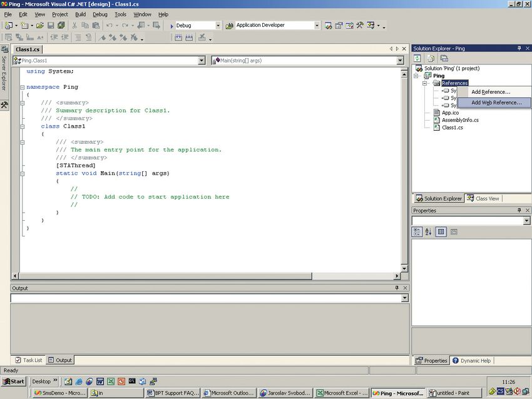This screenshot has height=399, width=532.
Task: Click the Find in Files binoculars icon
Action: click(x=229, y=26)
